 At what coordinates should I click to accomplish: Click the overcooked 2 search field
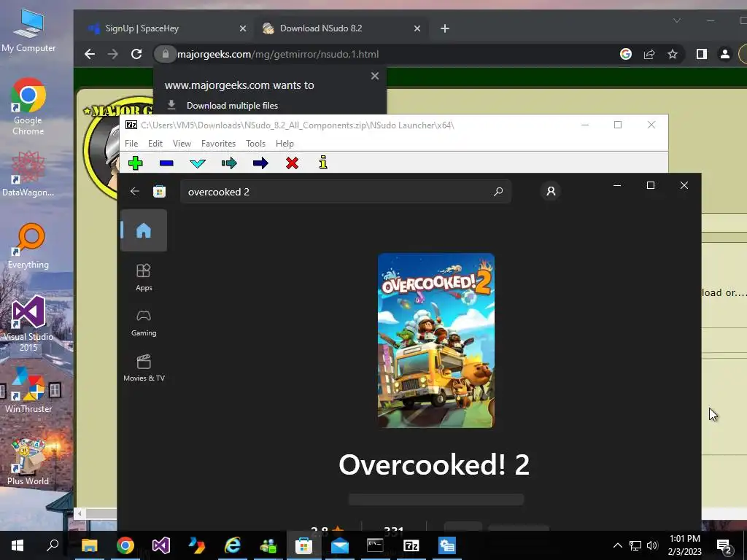point(345,192)
